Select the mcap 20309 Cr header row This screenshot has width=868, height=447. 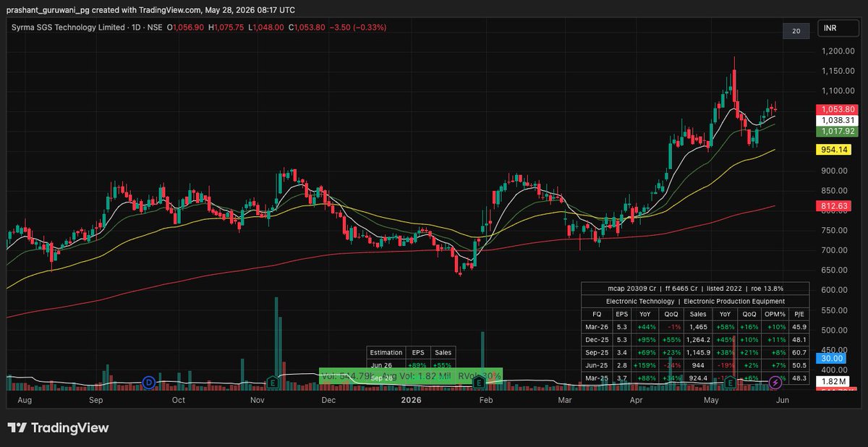click(x=695, y=288)
